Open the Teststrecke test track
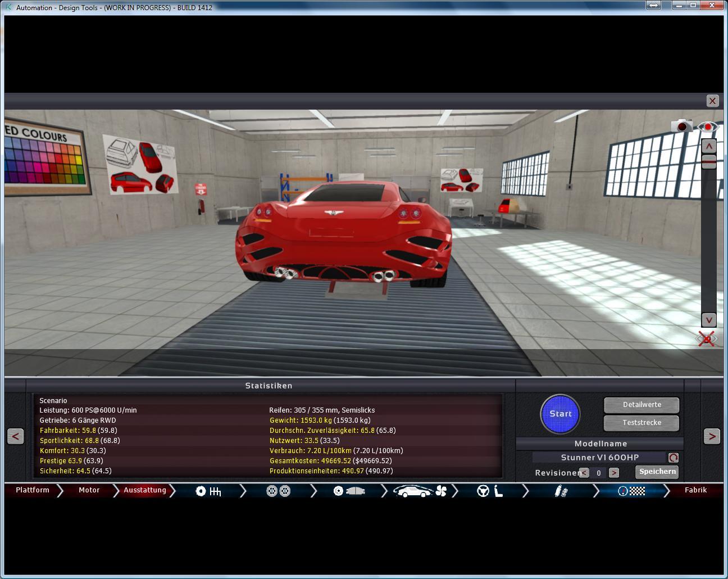 [641, 423]
